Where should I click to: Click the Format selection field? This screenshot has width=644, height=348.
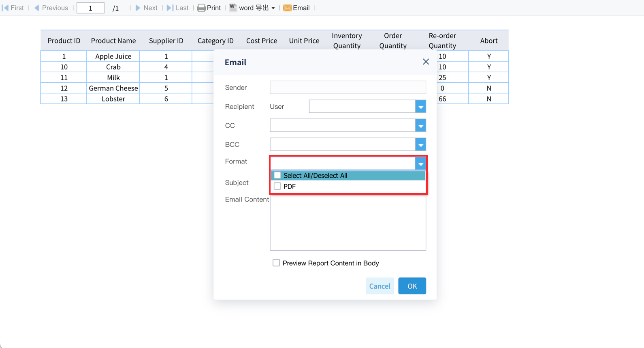343,163
